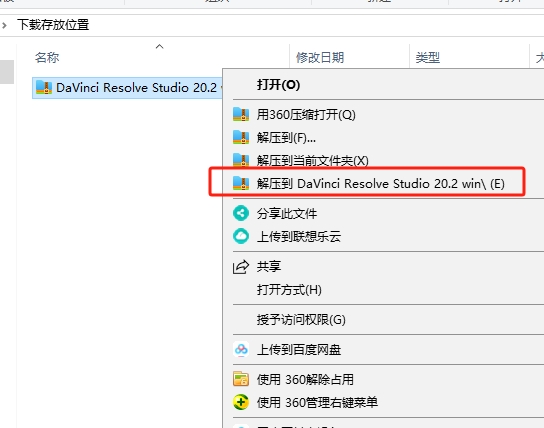Click the sort arrow above 名称

click(160, 46)
